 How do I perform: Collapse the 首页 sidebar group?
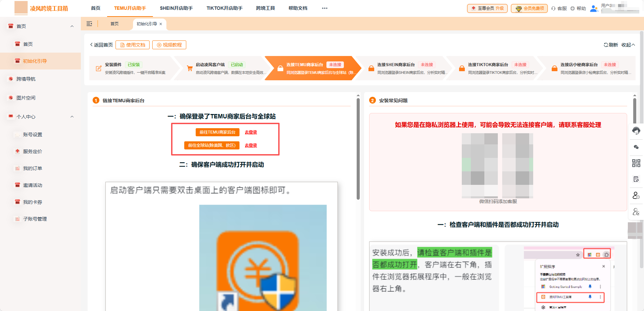click(72, 26)
